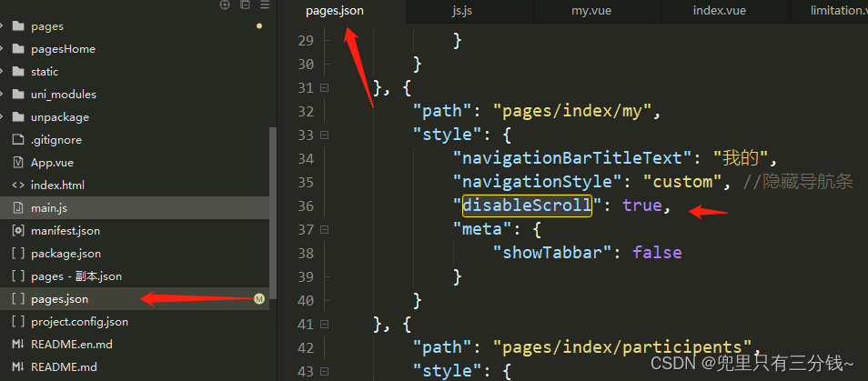Click the folder icon beside static
The width and height of the screenshot is (868, 381).
(18, 72)
